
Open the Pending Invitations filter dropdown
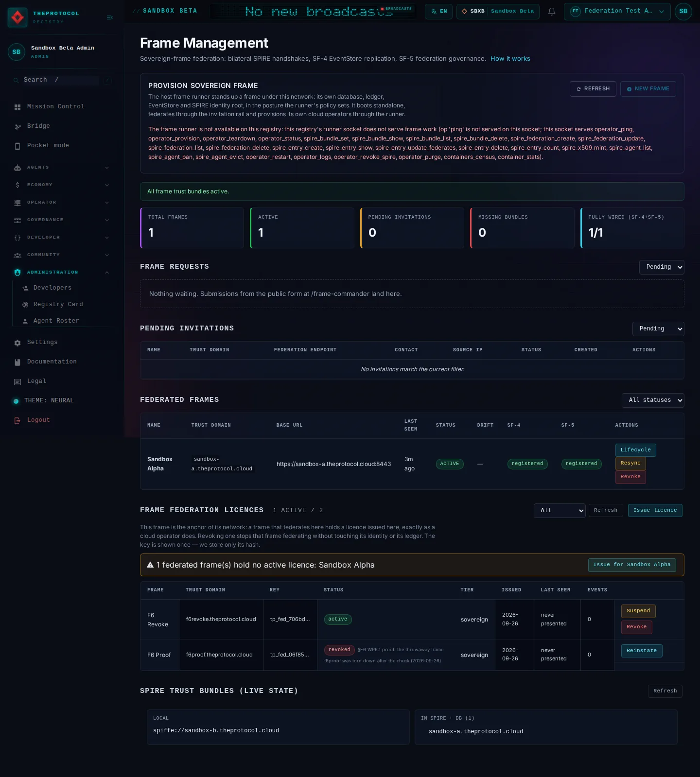click(x=658, y=329)
